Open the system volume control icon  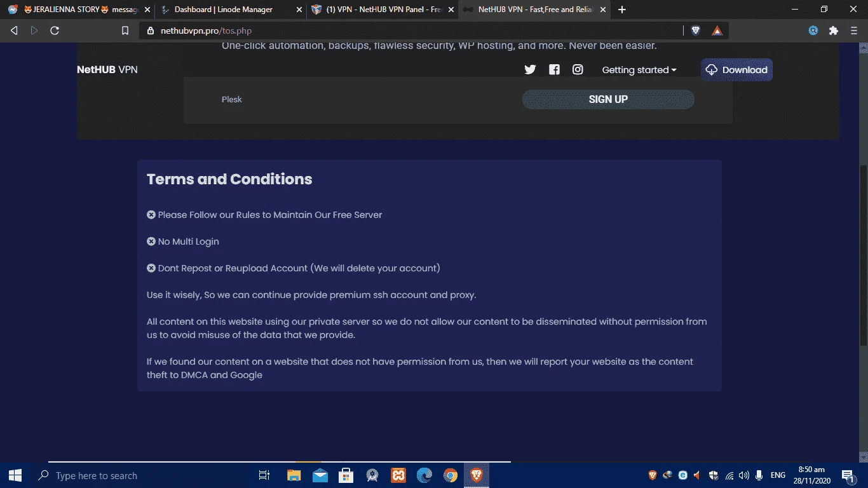point(744,475)
